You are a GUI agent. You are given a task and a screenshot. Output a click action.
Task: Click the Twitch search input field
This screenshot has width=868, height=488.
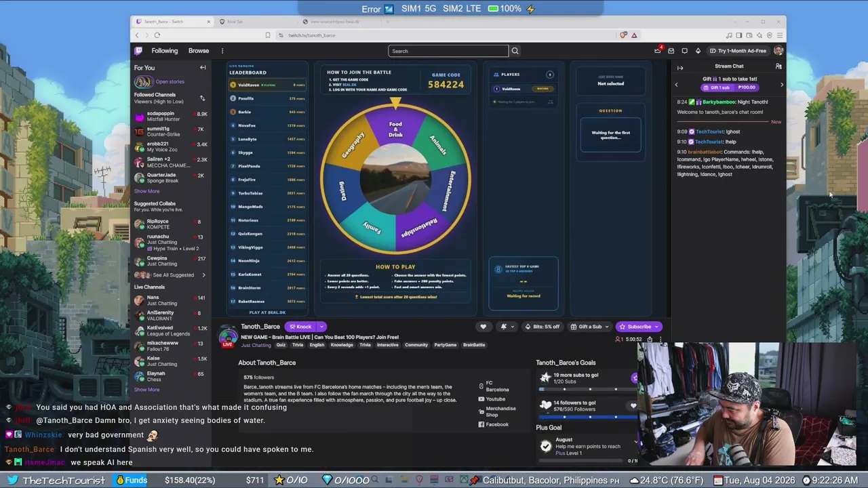pos(448,51)
